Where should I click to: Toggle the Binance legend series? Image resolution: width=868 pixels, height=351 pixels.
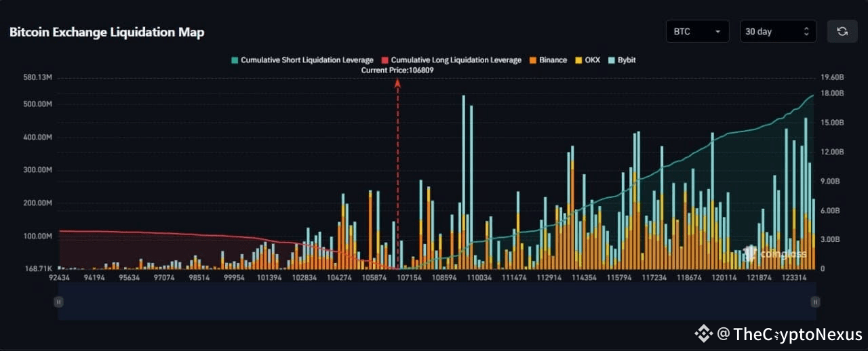(548, 60)
